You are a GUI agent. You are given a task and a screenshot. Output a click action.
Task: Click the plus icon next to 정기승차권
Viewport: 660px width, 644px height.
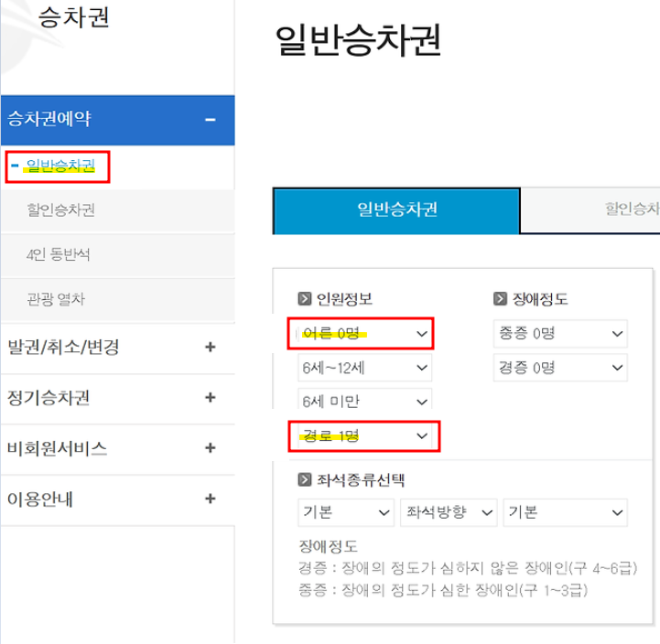coord(210,398)
